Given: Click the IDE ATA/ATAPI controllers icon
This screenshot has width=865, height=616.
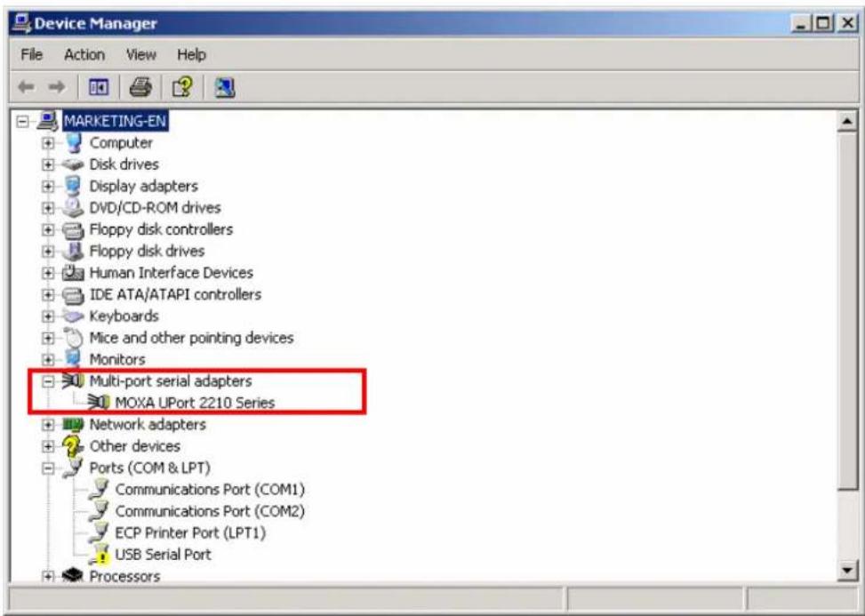Looking at the screenshot, I should 72,294.
